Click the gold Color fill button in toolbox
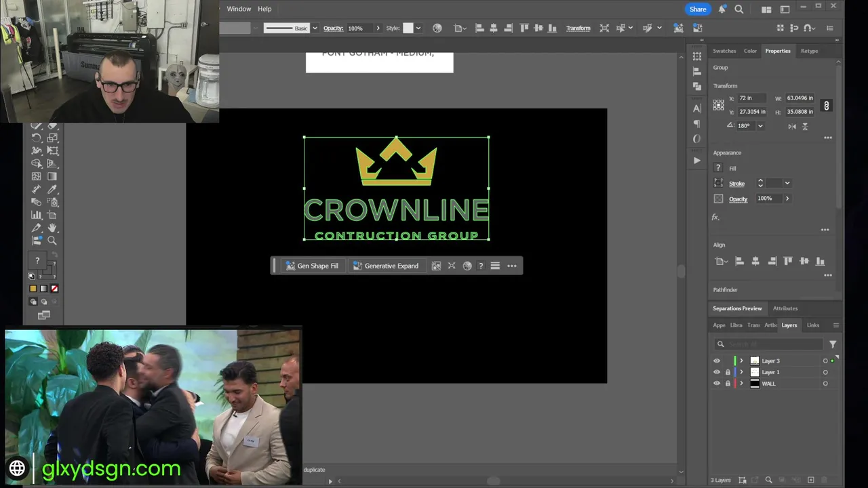This screenshot has width=868, height=488. click(x=33, y=289)
